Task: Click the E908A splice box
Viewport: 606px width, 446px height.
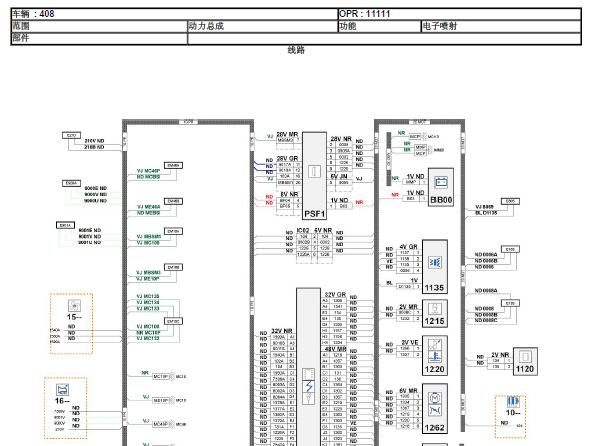Action: click(x=71, y=183)
